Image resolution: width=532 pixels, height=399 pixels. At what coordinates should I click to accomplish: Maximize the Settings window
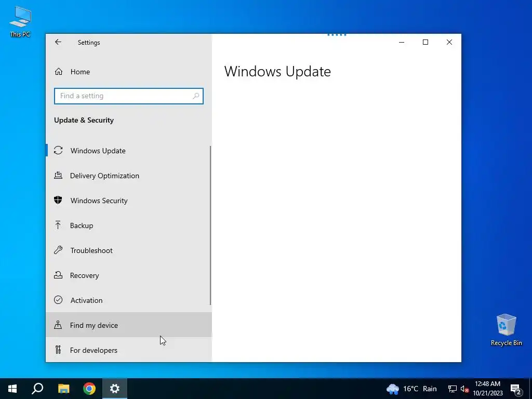425,42
